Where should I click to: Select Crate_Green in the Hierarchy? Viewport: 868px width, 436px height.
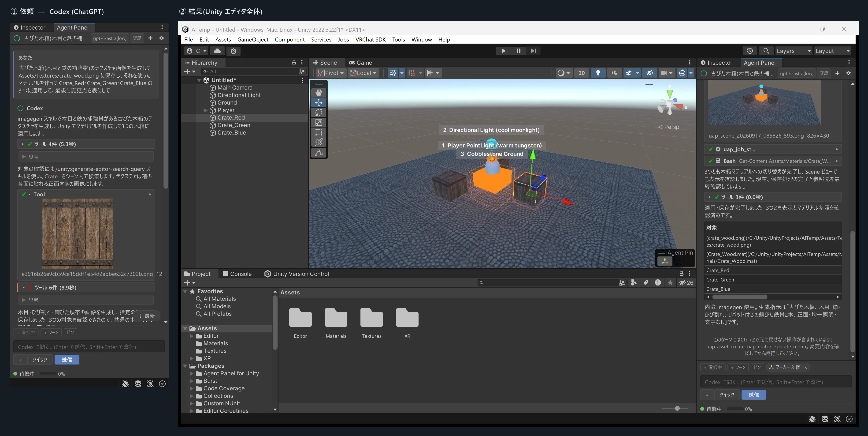pyautogui.click(x=234, y=125)
